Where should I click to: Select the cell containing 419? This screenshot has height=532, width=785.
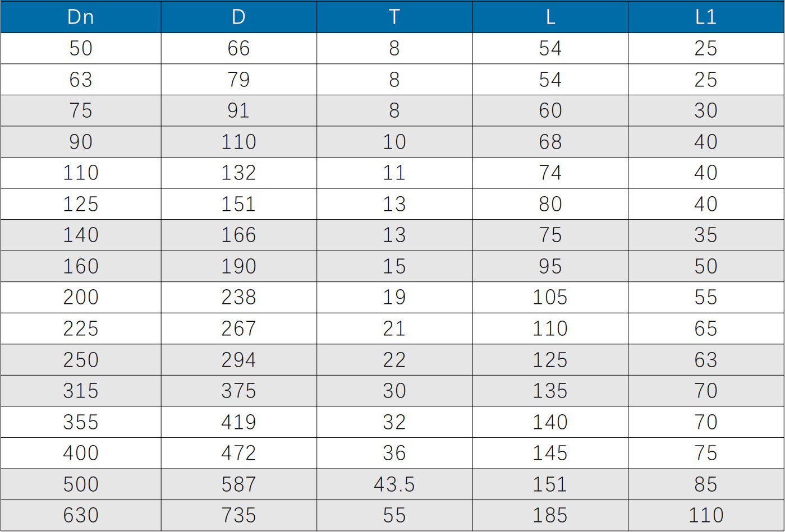pos(238,422)
